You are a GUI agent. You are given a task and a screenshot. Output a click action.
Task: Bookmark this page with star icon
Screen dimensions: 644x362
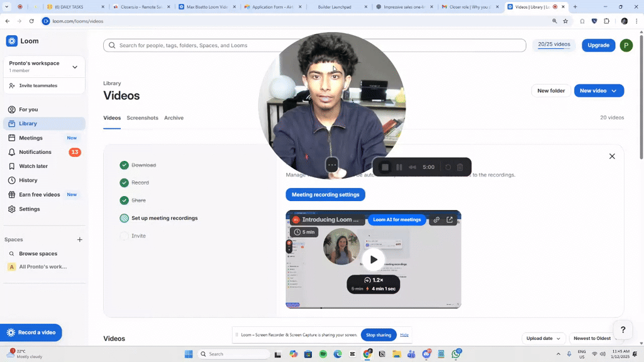tap(565, 21)
